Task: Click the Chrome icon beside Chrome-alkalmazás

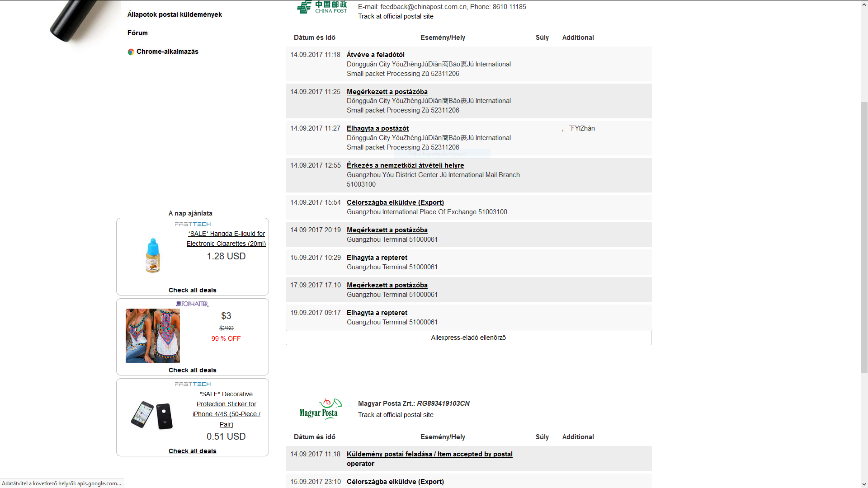Action: [131, 52]
